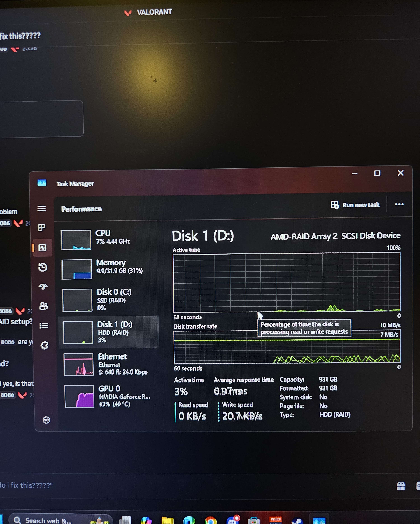Click the disk Active time graph
The height and width of the screenshot is (524, 420).
pyautogui.click(x=287, y=282)
